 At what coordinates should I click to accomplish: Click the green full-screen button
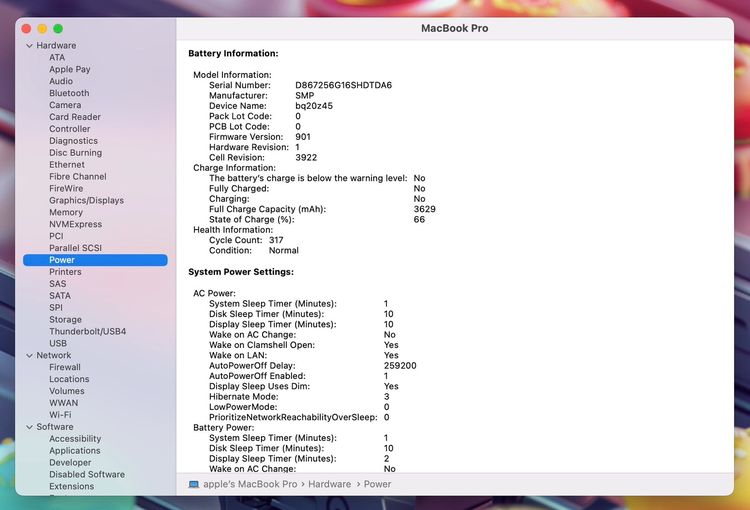(58, 29)
